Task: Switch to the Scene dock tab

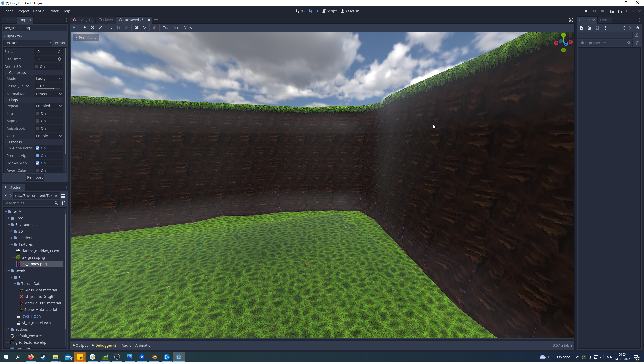Action: pos(9,20)
